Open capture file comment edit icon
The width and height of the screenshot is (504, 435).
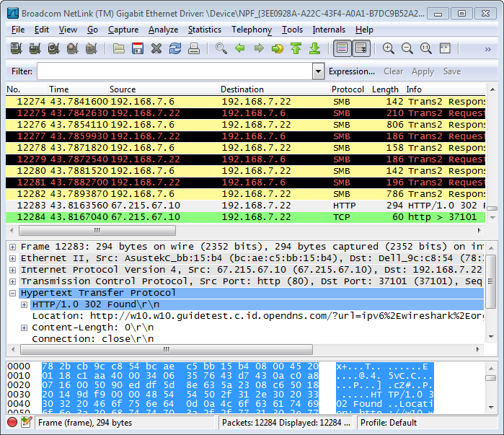(x=27, y=422)
